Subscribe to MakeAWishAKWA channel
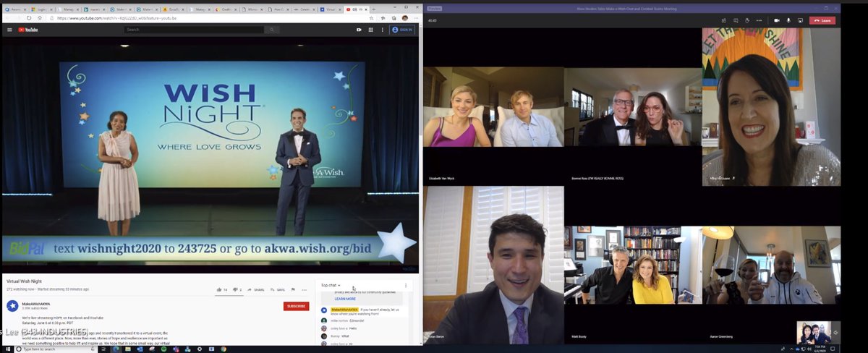The width and height of the screenshot is (868, 353). point(297,306)
